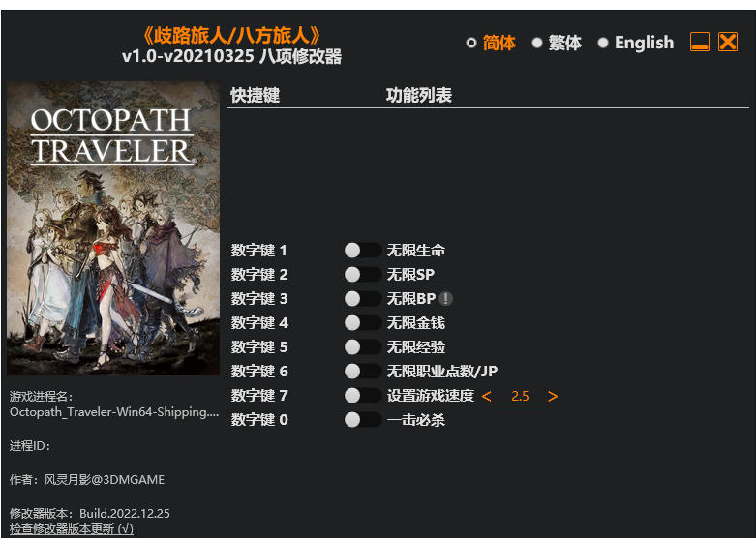Select 简体 language radio button
The image size is (756, 538).
click(x=471, y=43)
